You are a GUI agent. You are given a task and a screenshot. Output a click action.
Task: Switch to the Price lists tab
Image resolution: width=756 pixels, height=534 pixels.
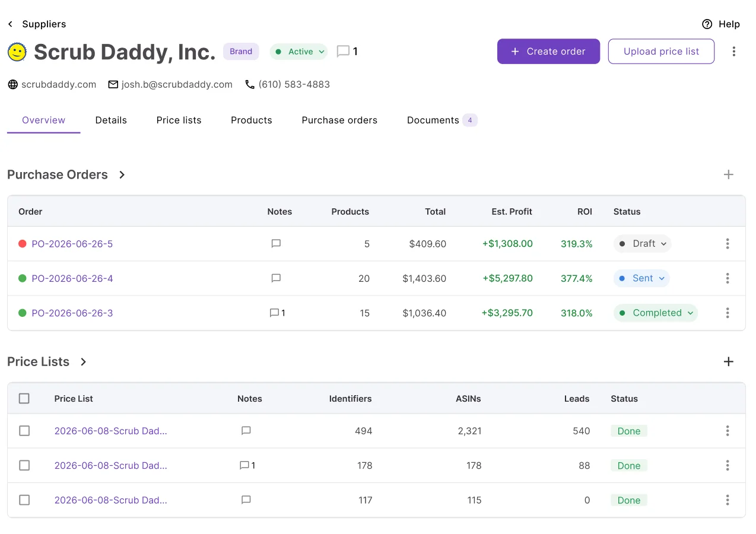click(179, 120)
